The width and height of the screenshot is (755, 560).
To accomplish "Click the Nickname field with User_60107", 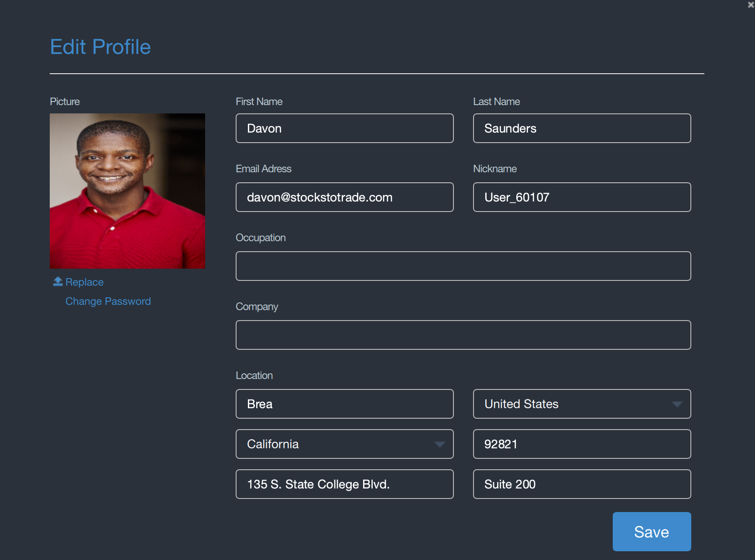I will 582,197.
